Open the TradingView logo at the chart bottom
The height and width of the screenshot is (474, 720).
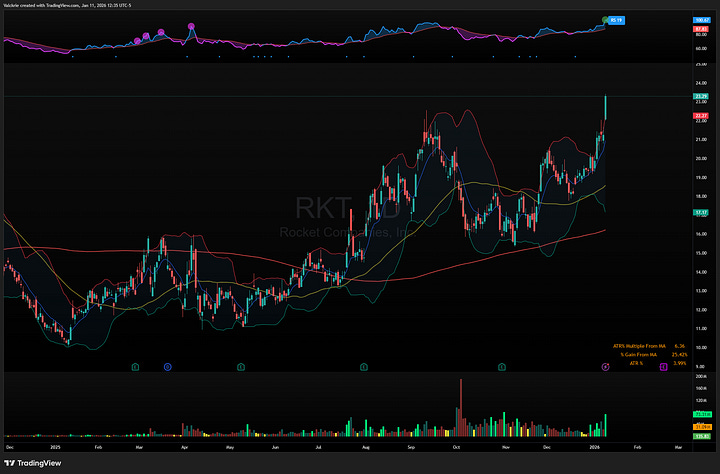pos(33,463)
